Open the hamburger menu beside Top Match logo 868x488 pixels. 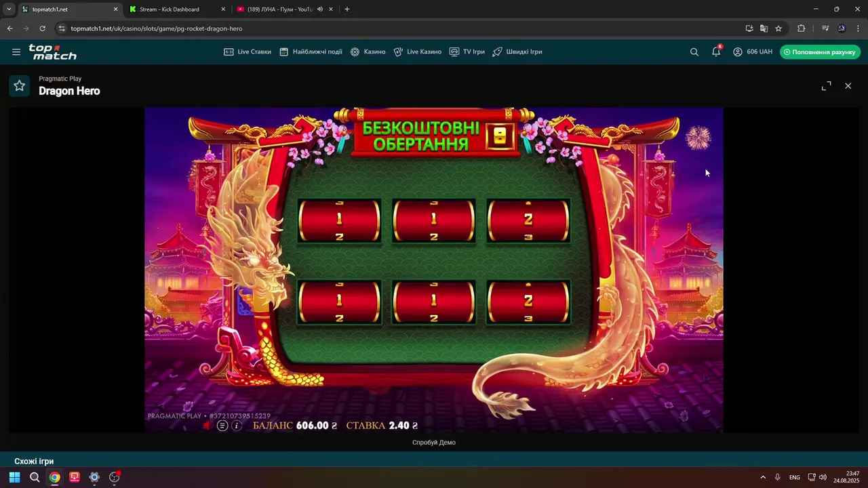16,52
